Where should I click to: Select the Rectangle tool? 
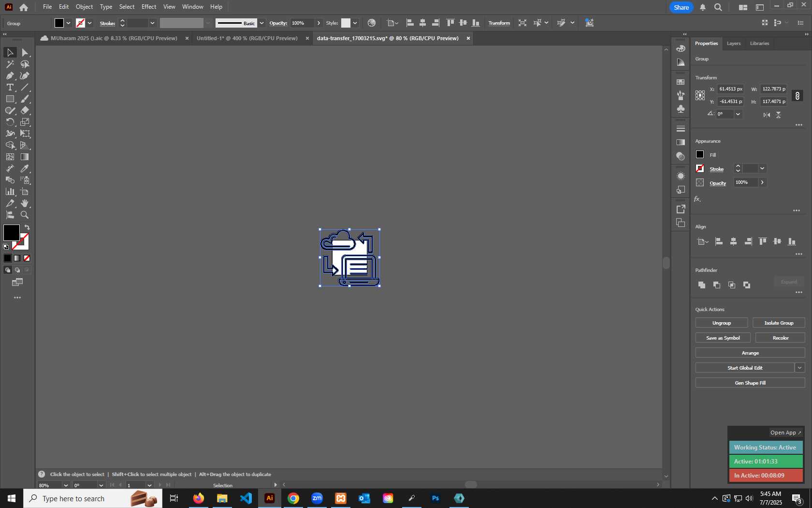click(x=10, y=99)
